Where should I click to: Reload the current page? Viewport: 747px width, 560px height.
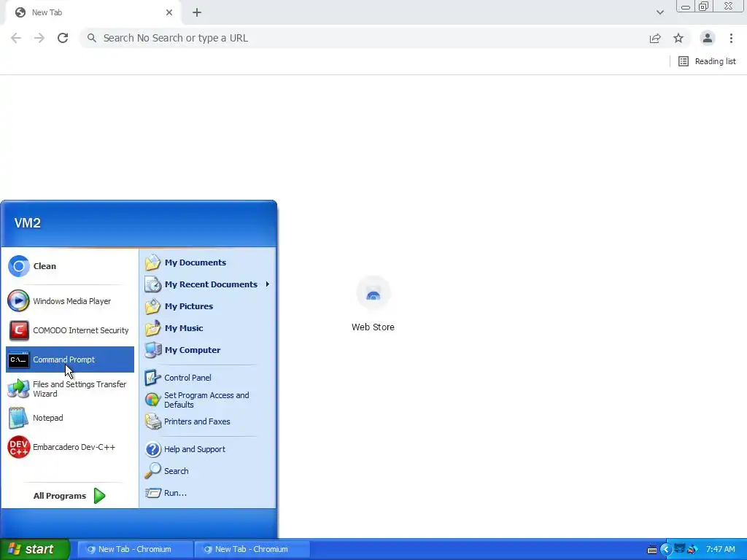tap(63, 38)
